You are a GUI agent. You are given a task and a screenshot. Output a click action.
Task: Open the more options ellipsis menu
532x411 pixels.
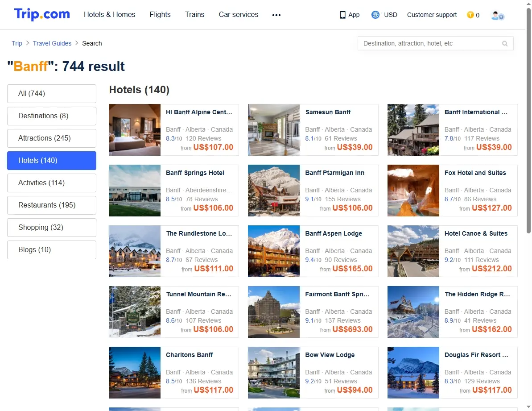(276, 15)
